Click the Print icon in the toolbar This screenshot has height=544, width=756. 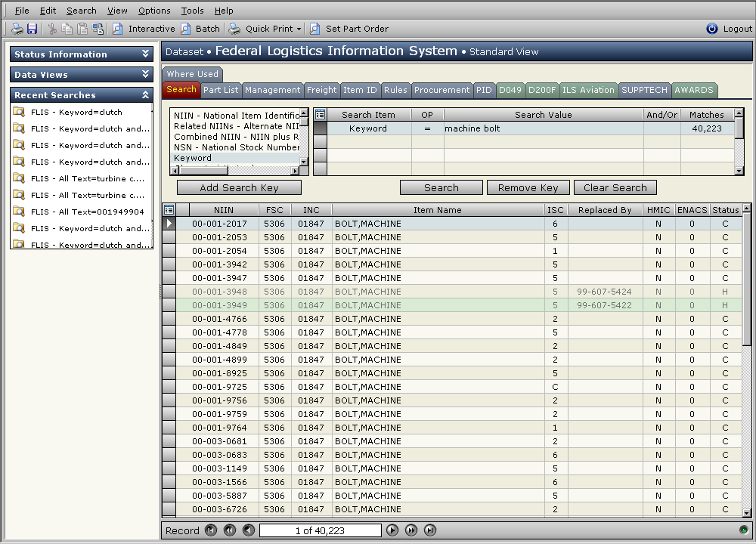pos(17,28)
